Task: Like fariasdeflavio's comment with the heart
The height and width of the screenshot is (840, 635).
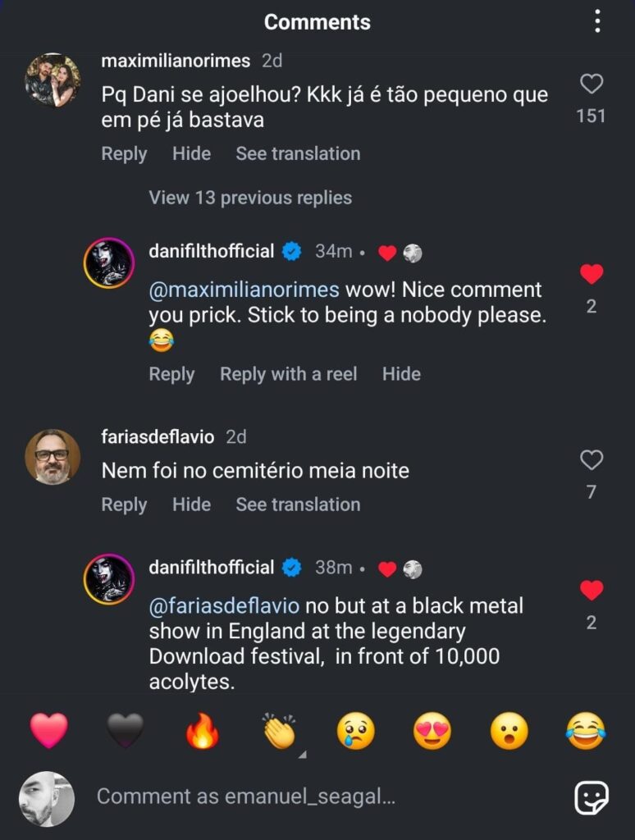Action: click(592, 460)
